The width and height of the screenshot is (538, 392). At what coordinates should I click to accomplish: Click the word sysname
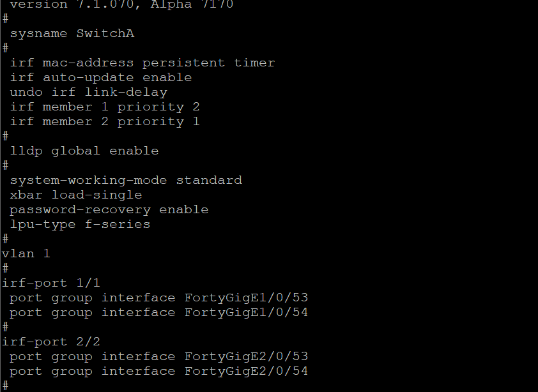pos(38,33)
